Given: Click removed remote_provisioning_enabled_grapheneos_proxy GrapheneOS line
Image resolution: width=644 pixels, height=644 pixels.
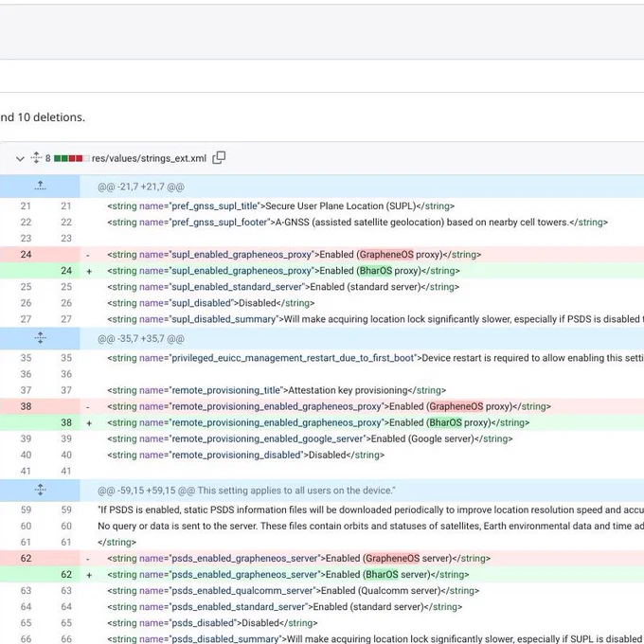Looking at the screenshot, I should click(x=329, y=406).
